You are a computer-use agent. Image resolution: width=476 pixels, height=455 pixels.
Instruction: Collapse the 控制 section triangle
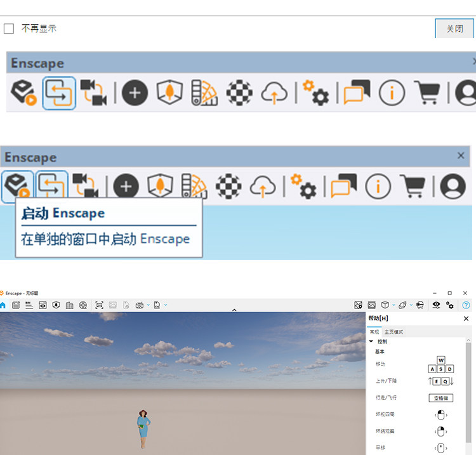click(x=371, y=341)
